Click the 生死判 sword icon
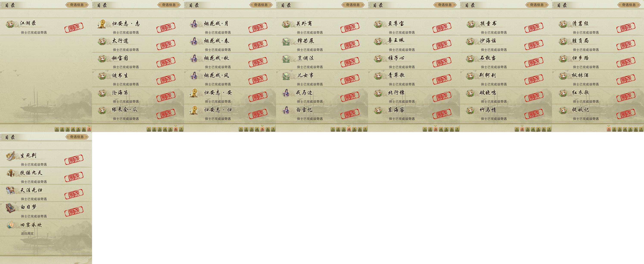This screenshot has width=644, height=264. pos(11,156)
